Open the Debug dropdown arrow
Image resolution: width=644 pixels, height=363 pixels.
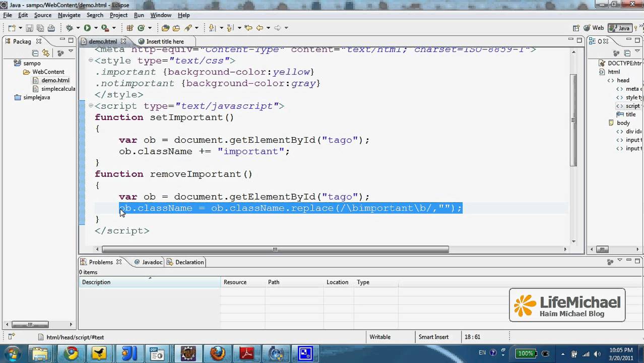77,28
